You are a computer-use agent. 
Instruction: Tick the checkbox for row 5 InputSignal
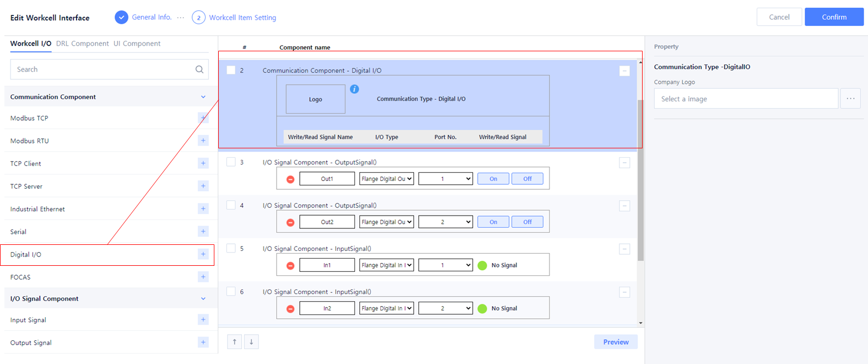click(x=231, y=248)
